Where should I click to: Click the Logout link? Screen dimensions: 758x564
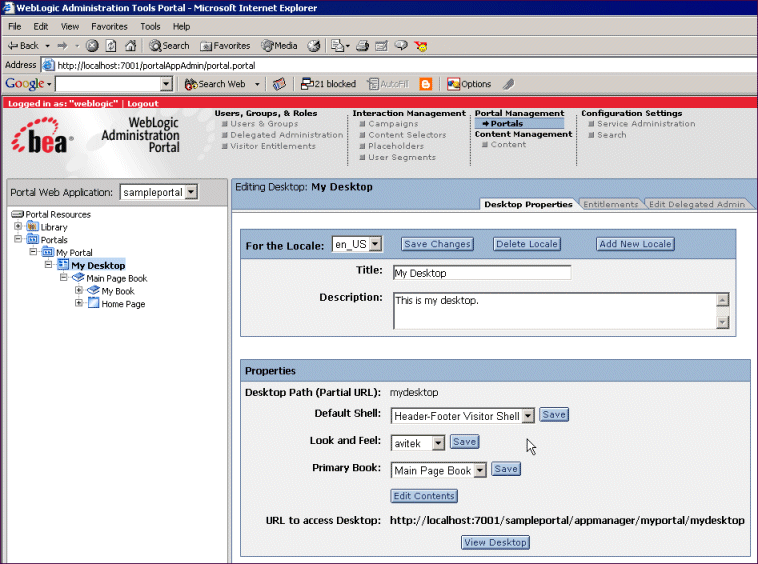(x=143, y=103)
